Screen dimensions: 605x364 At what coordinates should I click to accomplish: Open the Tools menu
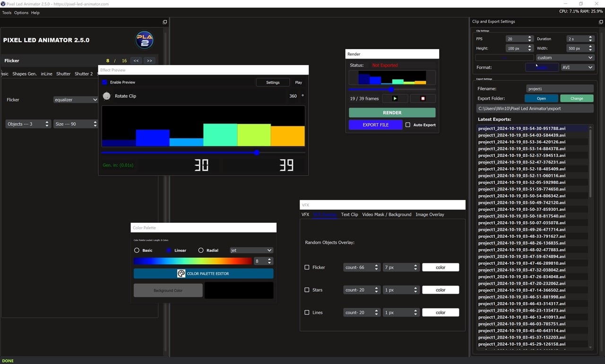(6, 13)
